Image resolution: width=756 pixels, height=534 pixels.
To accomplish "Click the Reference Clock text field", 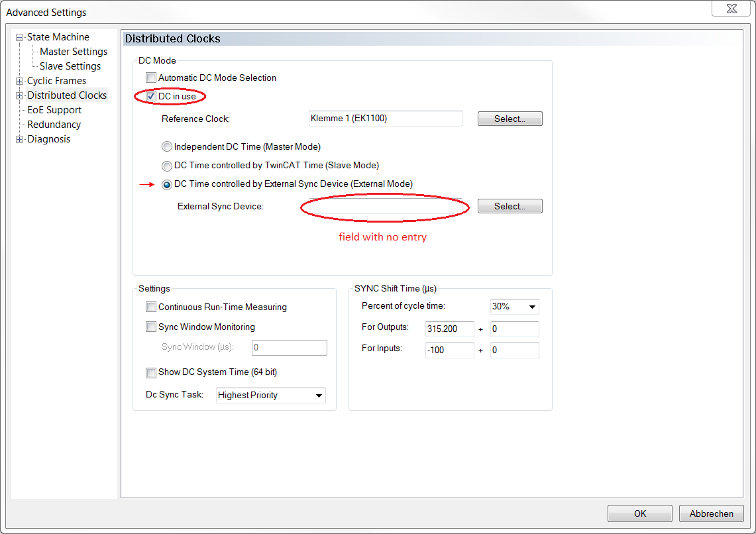I will (x=385, y=119).
